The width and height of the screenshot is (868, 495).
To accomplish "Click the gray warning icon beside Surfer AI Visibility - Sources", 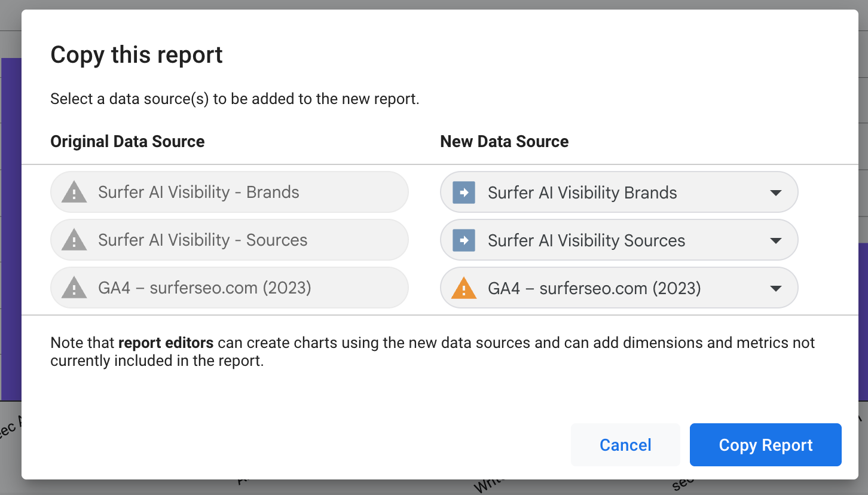I will coord(74,240).
